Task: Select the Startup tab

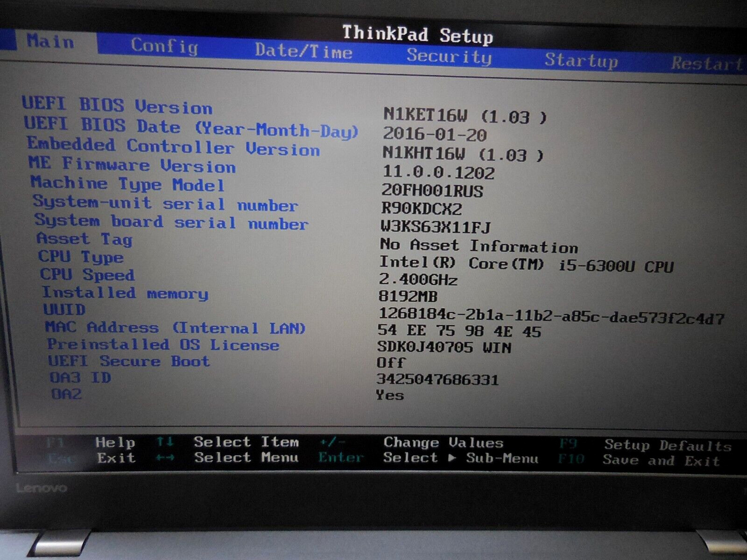Action: point(581,60)
